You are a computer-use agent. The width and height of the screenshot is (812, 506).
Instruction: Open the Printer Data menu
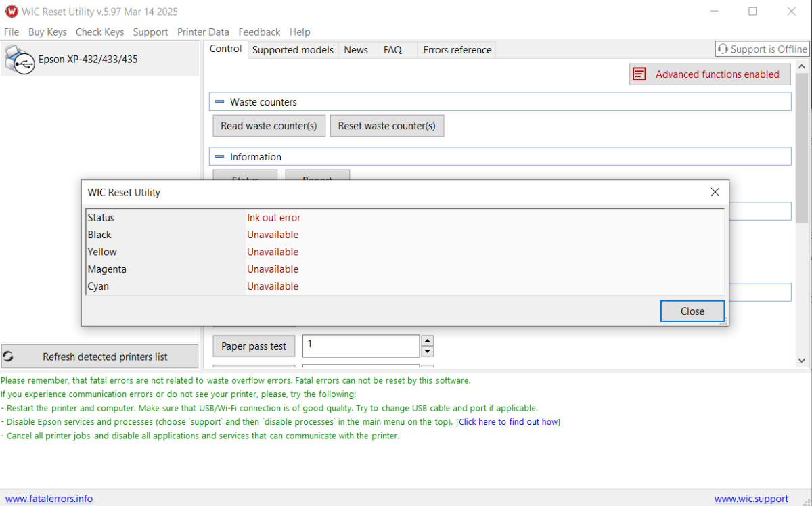203,32
